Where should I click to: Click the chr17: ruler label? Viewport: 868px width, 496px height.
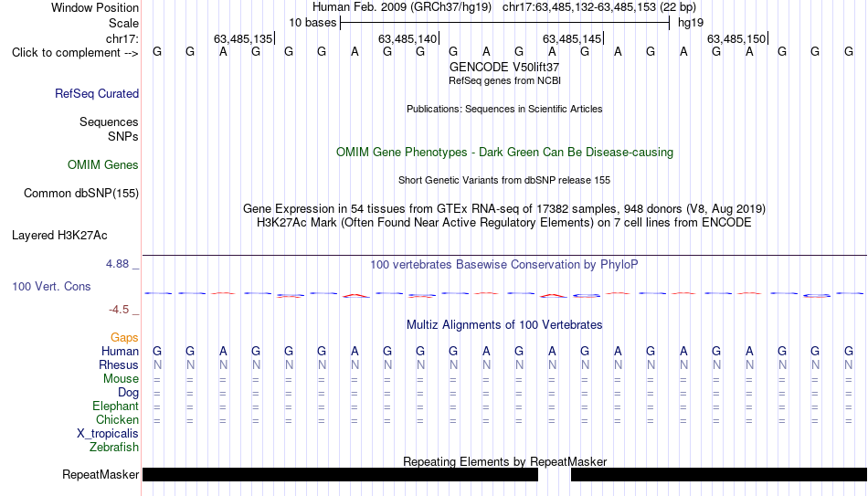[x=122, y=38]
